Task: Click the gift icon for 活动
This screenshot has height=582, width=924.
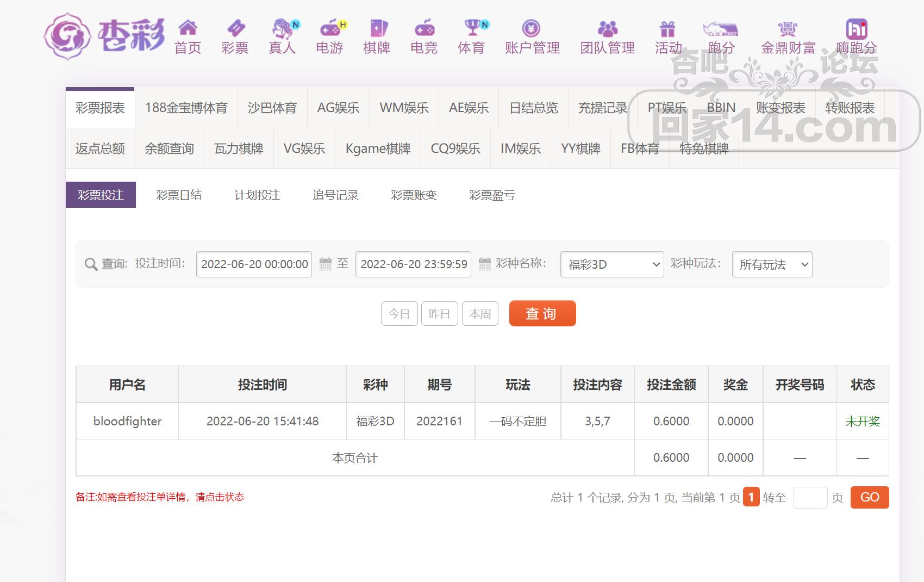Action: coord(667,27)
